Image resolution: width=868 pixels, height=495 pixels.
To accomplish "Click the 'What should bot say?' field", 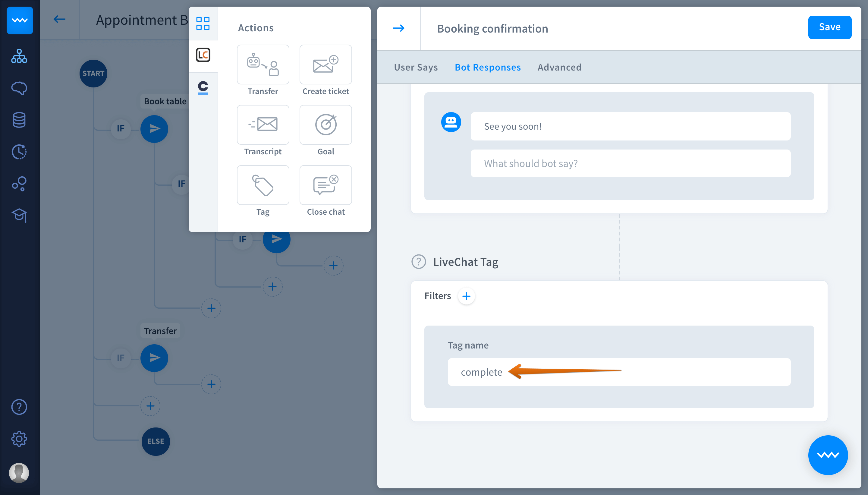I will click(630, 163).
